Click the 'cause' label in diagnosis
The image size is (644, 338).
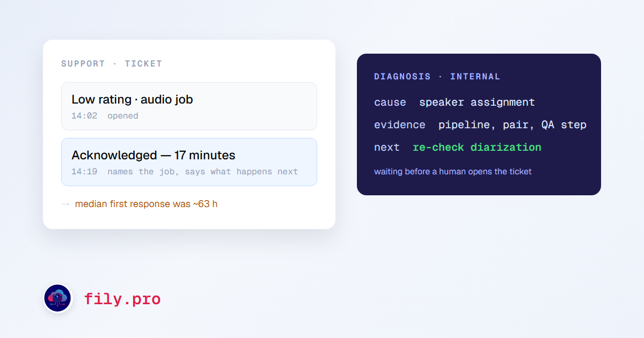point(390,102)
